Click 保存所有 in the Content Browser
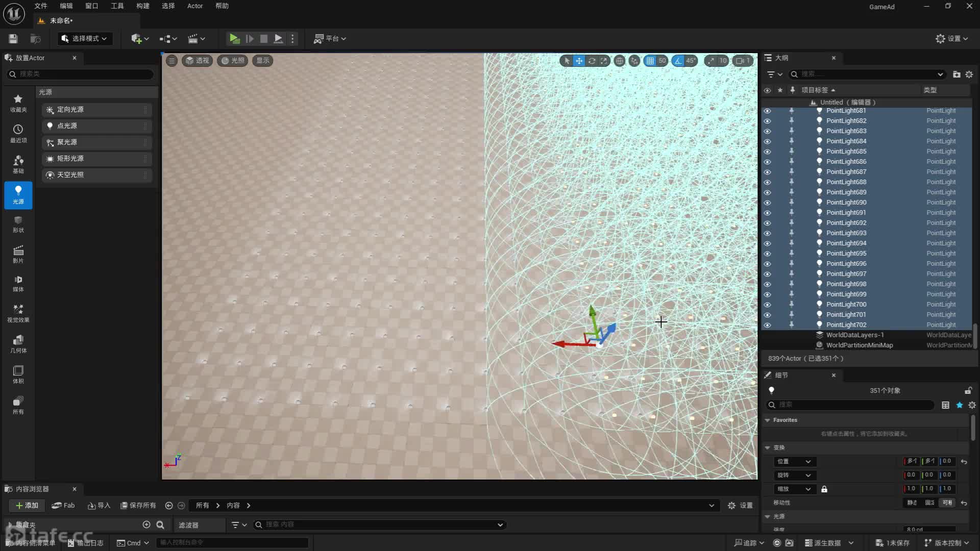The image size is (980, 551). (x=138, y=505)
